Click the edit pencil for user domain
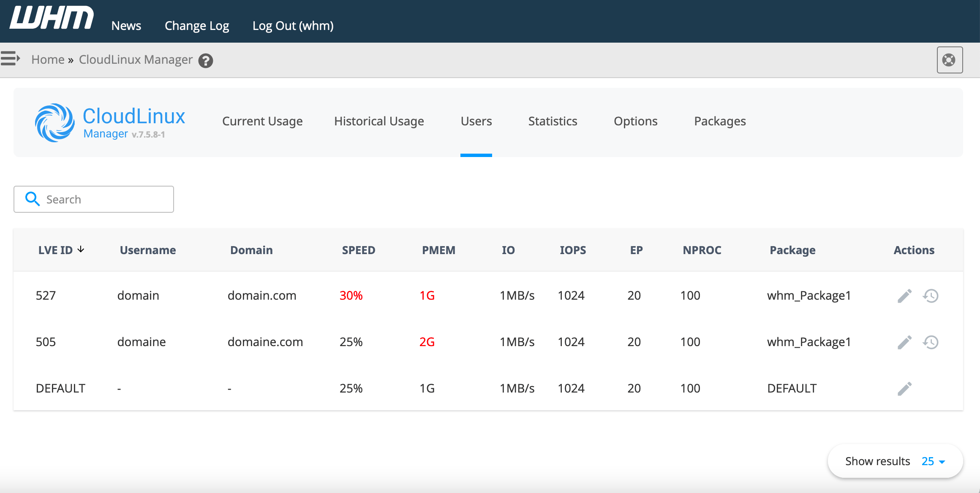This screenshot has height=493, width=980. [904, 296]
